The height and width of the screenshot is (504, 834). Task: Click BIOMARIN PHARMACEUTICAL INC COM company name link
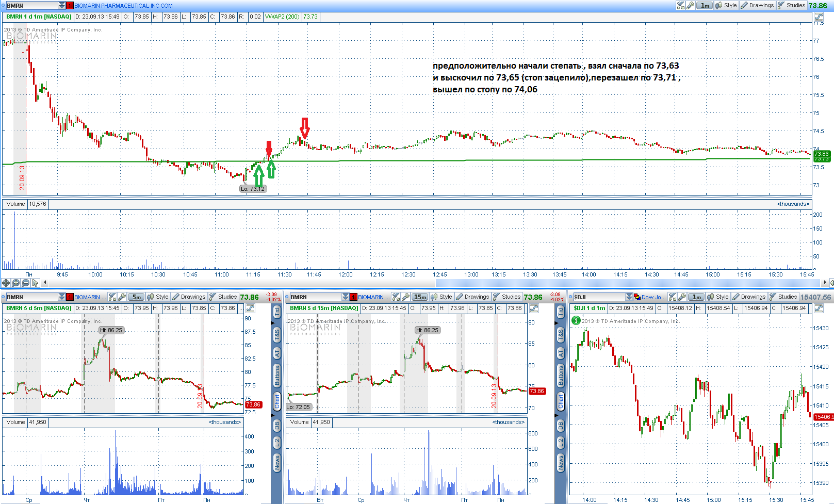tap(124, 6)
